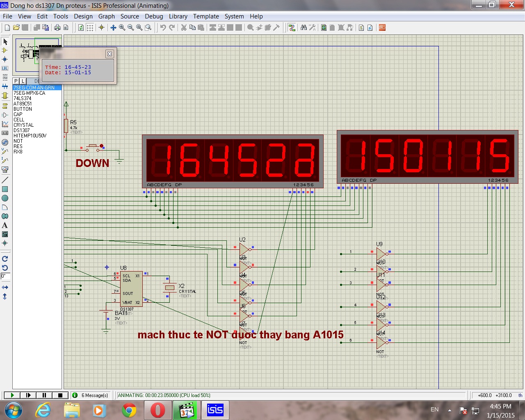The image size is (525, 420).
Task: Click the Bill of Materials dollar icon
Action: click(361, 27)
